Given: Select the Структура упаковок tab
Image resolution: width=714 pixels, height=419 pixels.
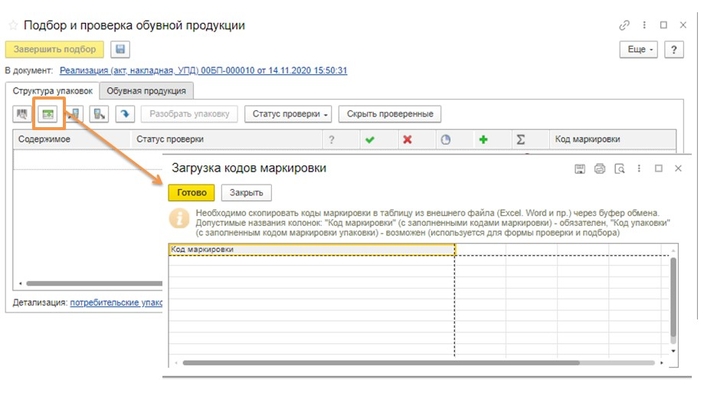Looking at the screenshot, I should 52,91.
